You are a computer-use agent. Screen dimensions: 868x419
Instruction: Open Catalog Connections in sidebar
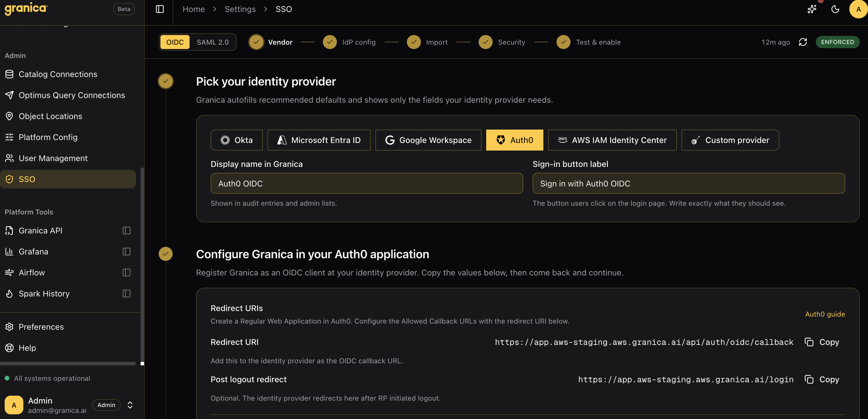(68, 74)
